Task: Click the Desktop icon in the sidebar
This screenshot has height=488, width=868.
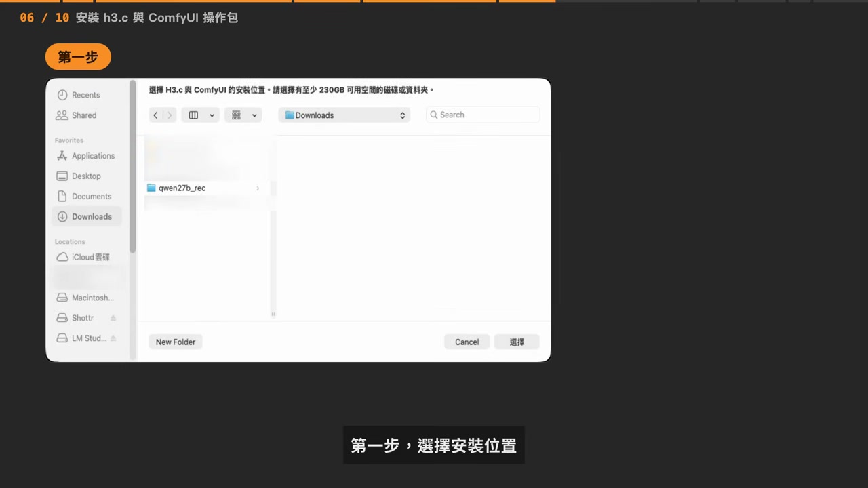Action: [x=62, y=176]
